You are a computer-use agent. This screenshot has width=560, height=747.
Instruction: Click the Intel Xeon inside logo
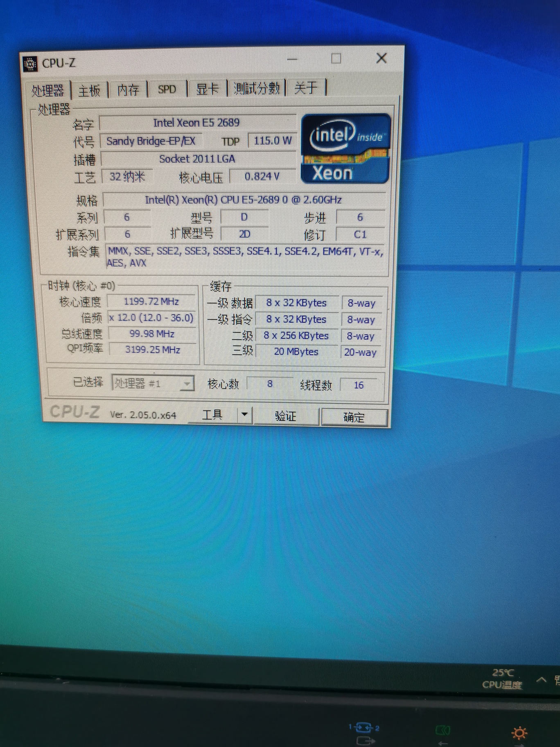pyautogui.click(x=345, y=149)
